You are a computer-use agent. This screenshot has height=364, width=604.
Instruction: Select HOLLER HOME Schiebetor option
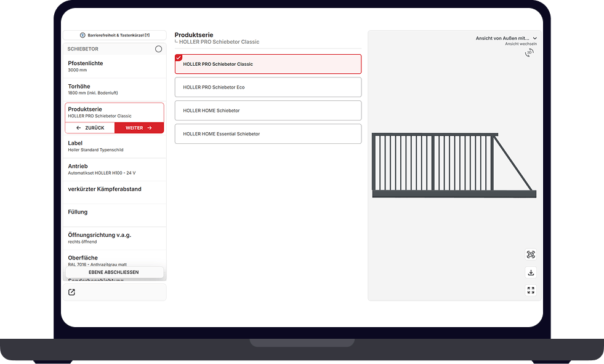coord(268,111)
